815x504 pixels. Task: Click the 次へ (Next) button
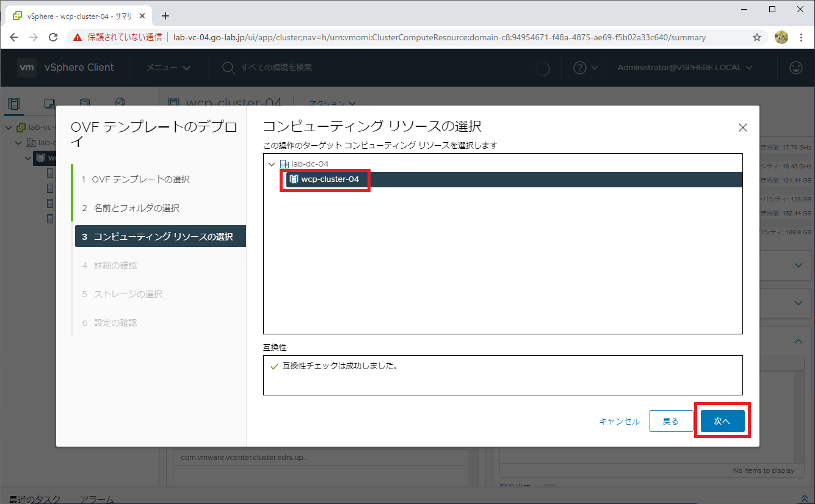click(x=722, y=421)
